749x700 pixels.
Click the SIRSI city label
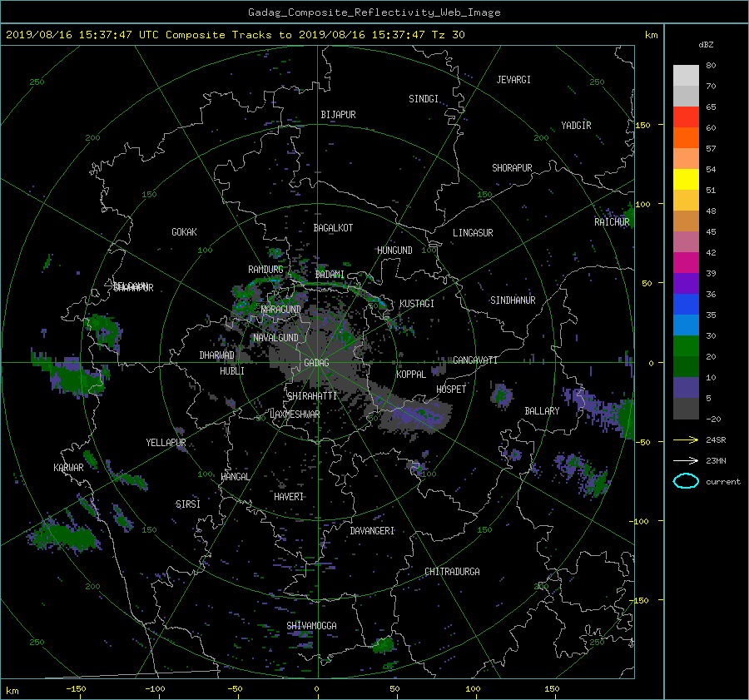click(188, 504)
